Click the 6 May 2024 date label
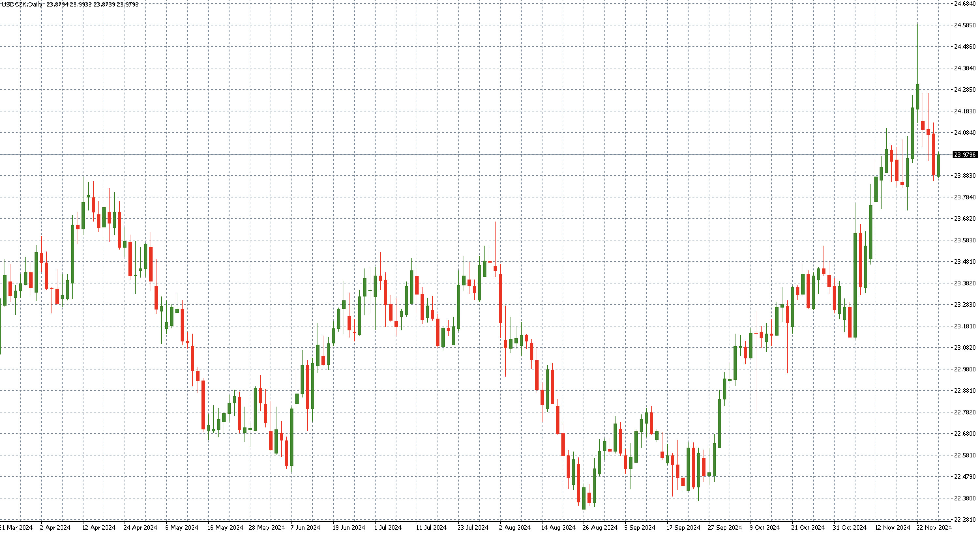Screen dimensions: 980x533 [182, 528]
